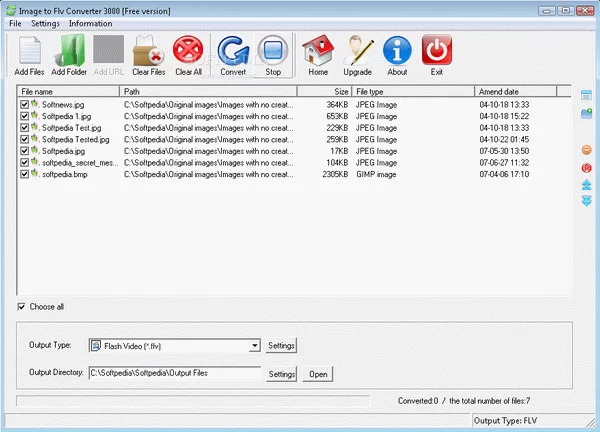Open the About info icon
The width and height of the screenshot is (600, 432).
pos(397,50)
